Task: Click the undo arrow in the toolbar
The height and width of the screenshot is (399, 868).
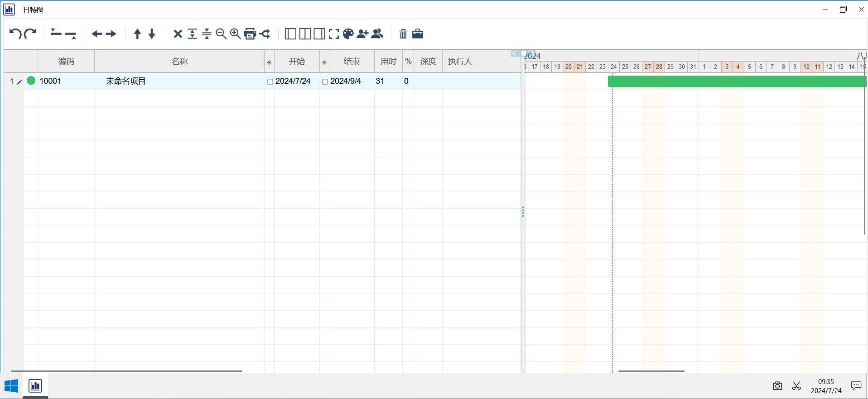Action: coord(15,34)
